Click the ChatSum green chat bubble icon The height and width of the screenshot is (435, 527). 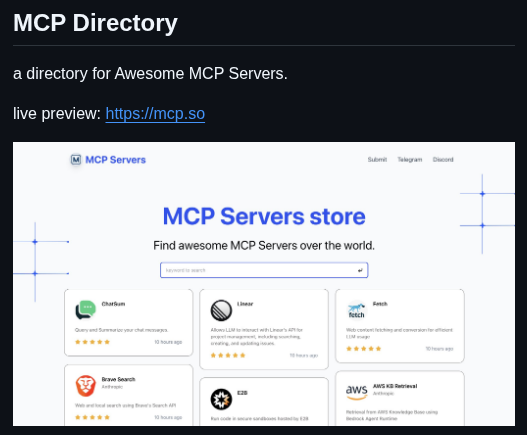tap(85, 310)
